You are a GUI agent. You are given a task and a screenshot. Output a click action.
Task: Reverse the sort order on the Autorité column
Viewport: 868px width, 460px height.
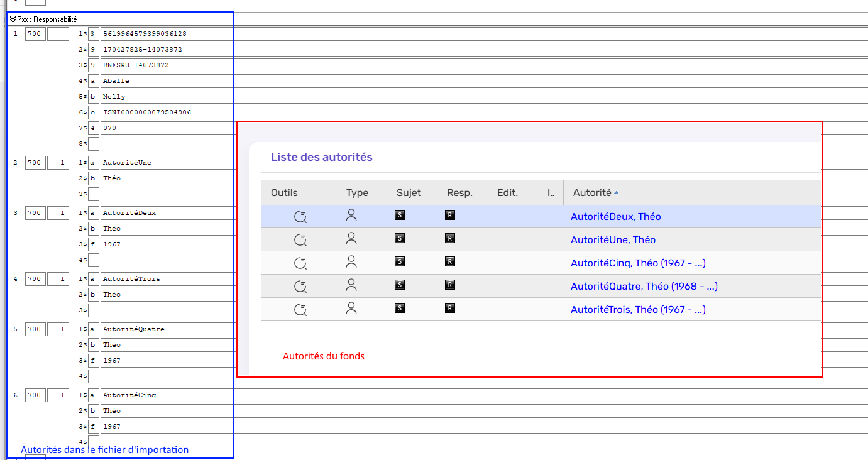593,192
